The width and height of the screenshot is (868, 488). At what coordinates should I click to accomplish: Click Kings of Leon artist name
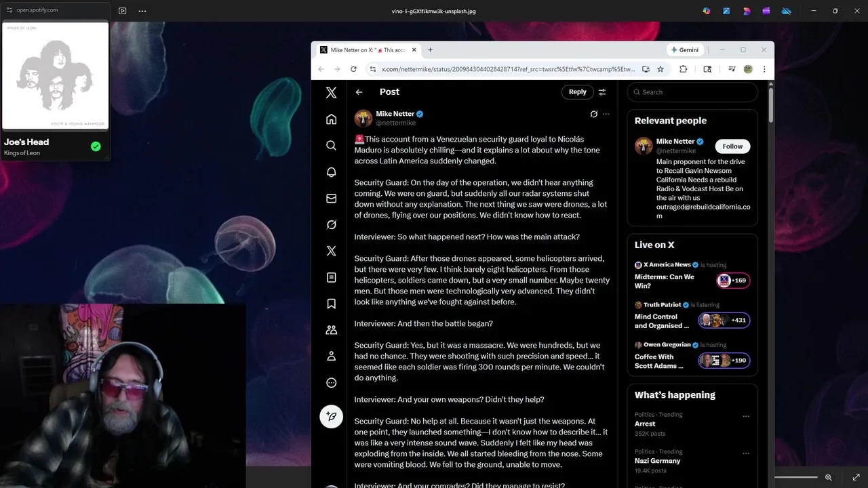(x=22, y=153)
